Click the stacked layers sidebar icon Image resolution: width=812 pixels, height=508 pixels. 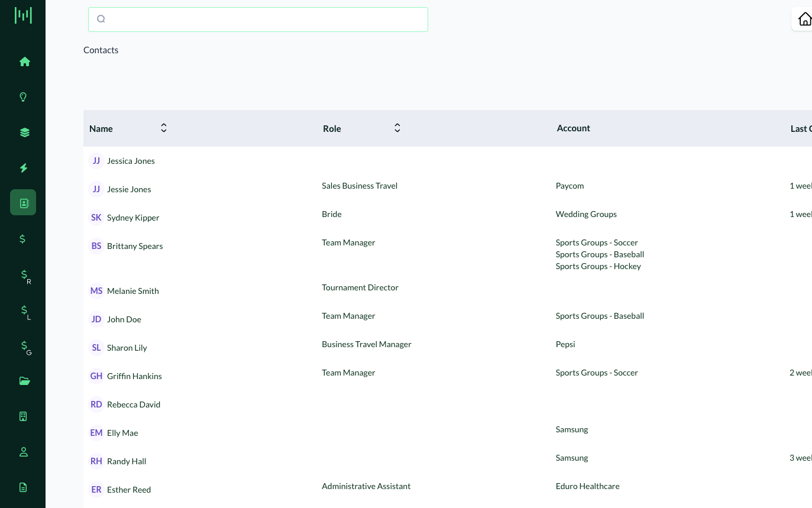tap(24, 132)
